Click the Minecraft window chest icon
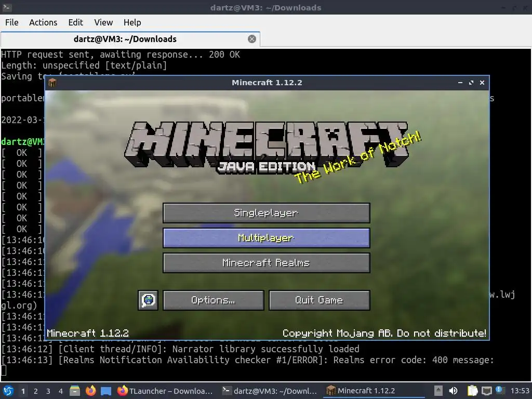The image size is (532, 399). point(52,83)
